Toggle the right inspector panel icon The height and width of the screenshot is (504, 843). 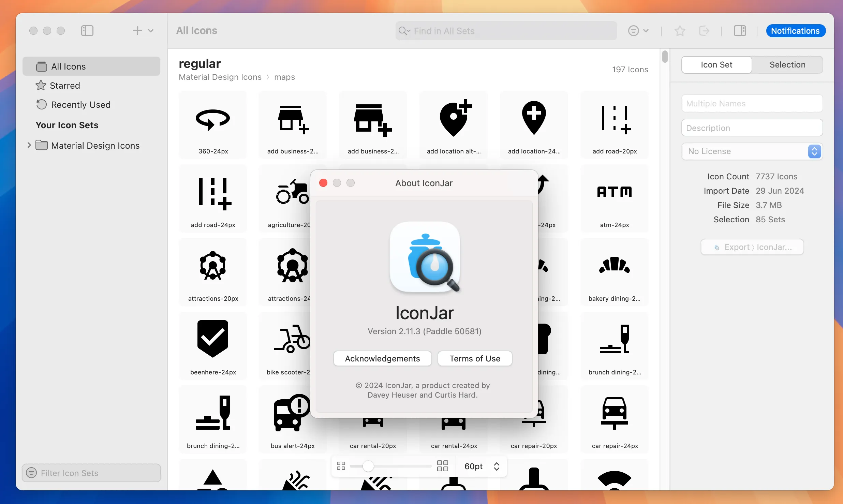(x=740, y=31)
